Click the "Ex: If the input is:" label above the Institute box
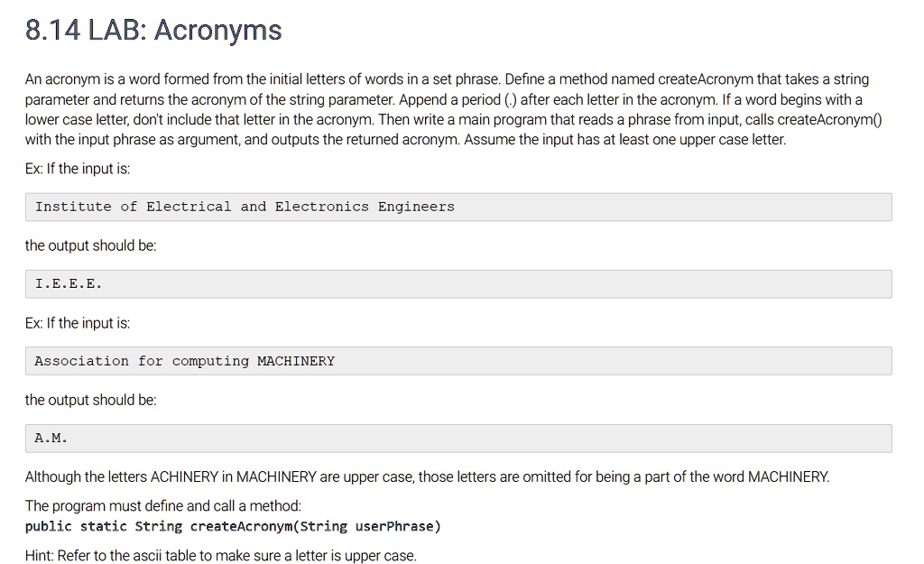924x564 pixels. pos(78,169)
